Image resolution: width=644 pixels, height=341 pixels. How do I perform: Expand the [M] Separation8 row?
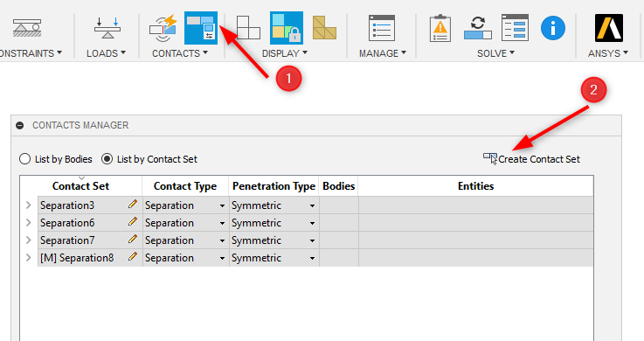pyautogui.click(x=28, y=258)
